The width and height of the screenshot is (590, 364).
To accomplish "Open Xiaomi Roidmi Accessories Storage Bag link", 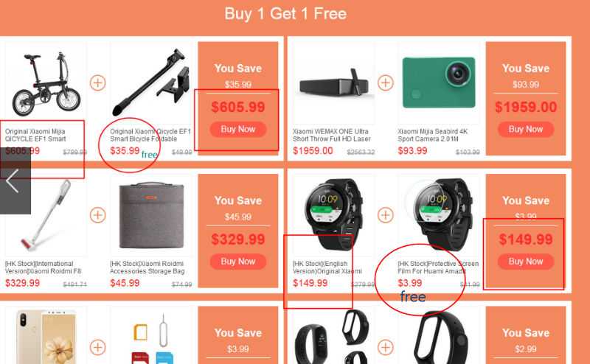I will pos(147,267).
